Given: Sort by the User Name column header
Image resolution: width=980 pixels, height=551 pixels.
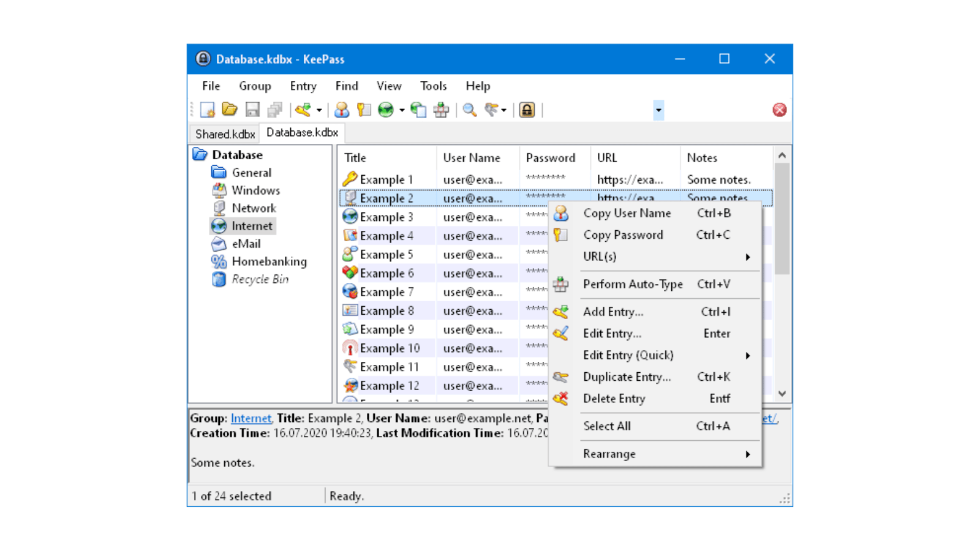Looking at the screenshot, I should coord(478,158).
